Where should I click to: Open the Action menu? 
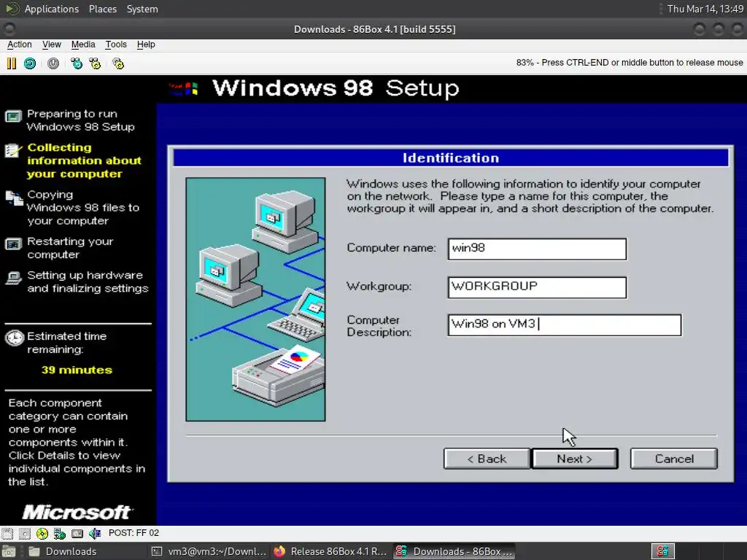pyautogui.click(x=20, y=44)
